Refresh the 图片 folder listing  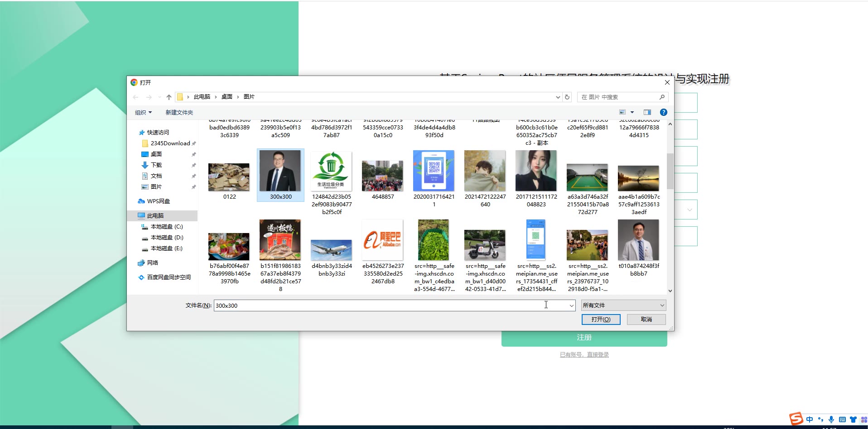(x=567, y=97)
